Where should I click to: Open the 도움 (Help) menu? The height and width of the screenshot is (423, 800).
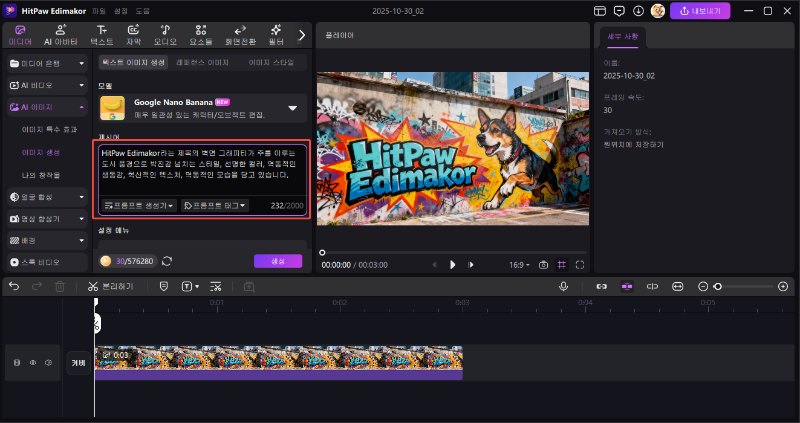point(143,11)
